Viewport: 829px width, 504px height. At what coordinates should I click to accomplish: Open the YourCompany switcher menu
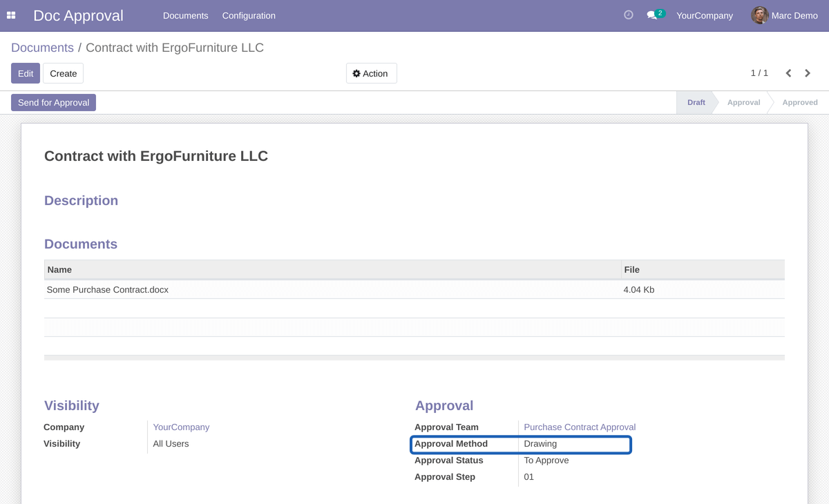[704, 15]
